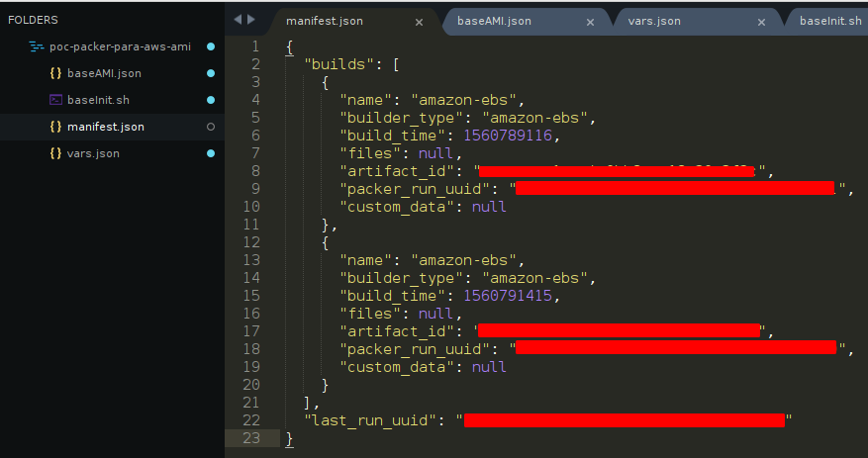This screenshot has width=868, height=458.
Task: Close the vars.json tab
Action: [760, 21]
